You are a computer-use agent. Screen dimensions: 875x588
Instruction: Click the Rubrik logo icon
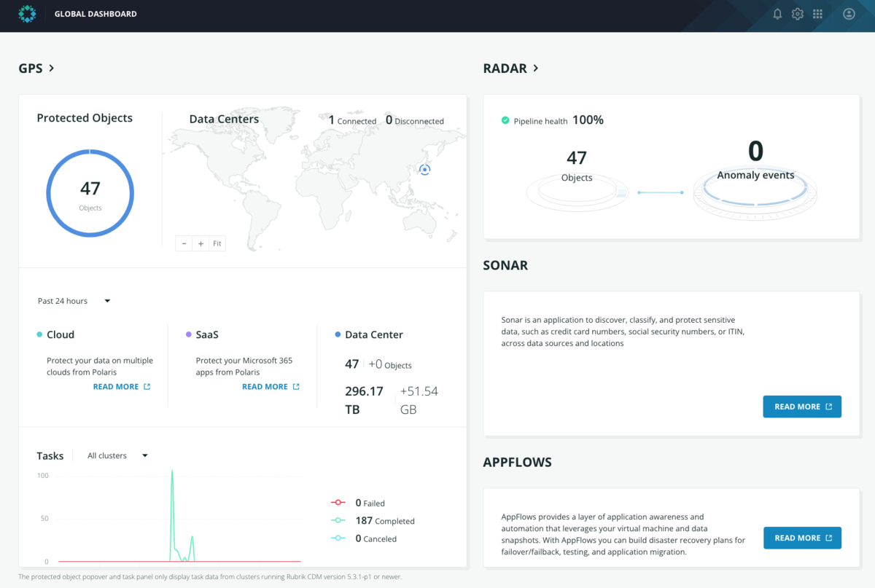pyautogui.click(x=27, y=14)
